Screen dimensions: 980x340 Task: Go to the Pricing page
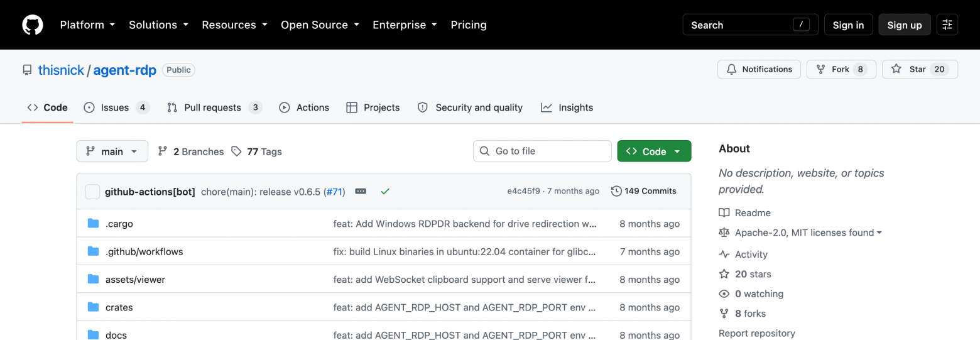(x=469, y=25)
